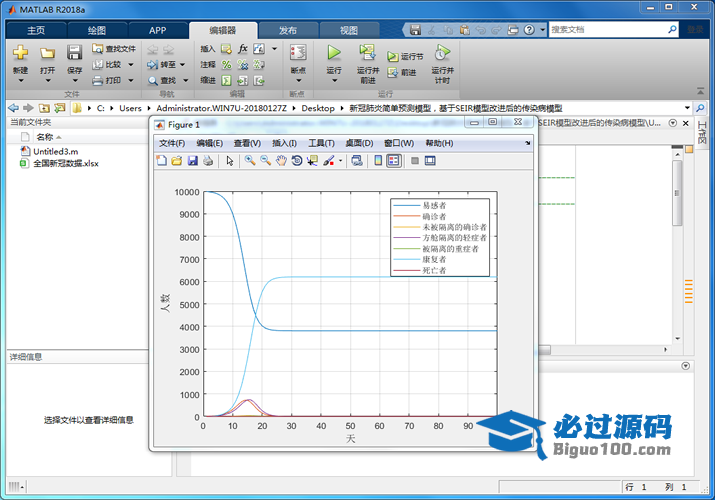Click the Find (查找) magnifier icon
Viewport: 715px width, 500px height.
[x=152, y=80]
